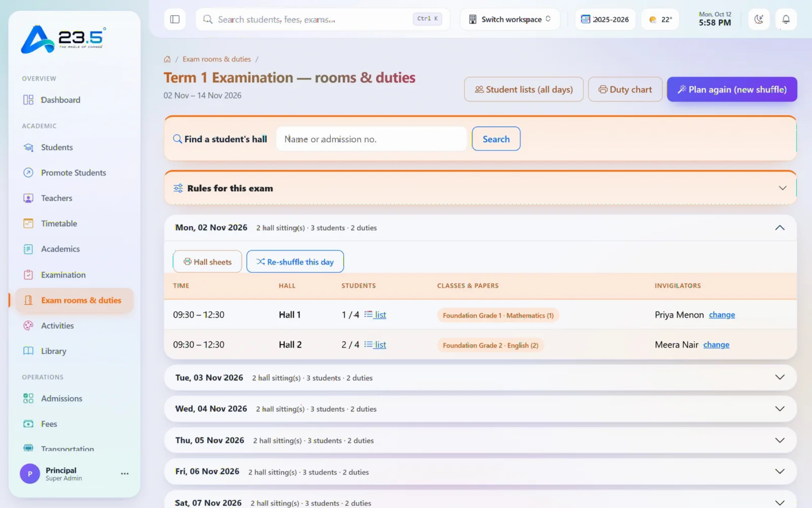The height and width of the screenshot is (508, 812).
Task: Open Promote Students menu item
Action: point(74,173)
